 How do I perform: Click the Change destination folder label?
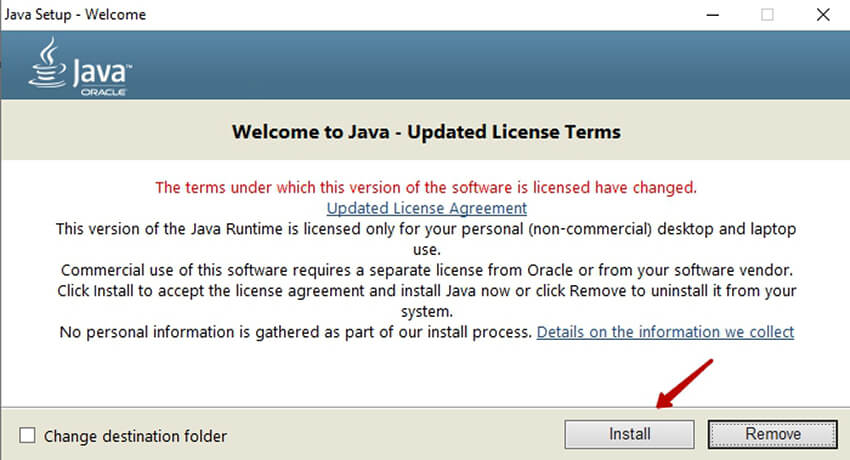coord(135,436)
